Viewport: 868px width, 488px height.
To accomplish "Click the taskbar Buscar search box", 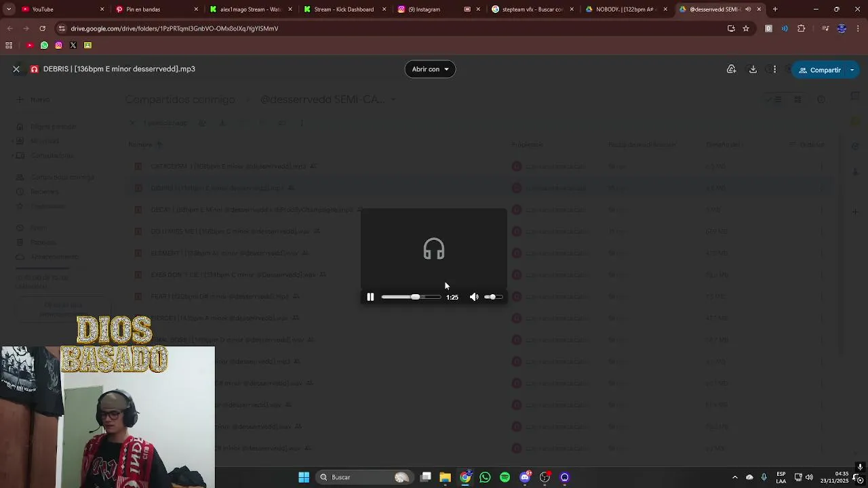I will pyautogui.click(x=363, y=477).
